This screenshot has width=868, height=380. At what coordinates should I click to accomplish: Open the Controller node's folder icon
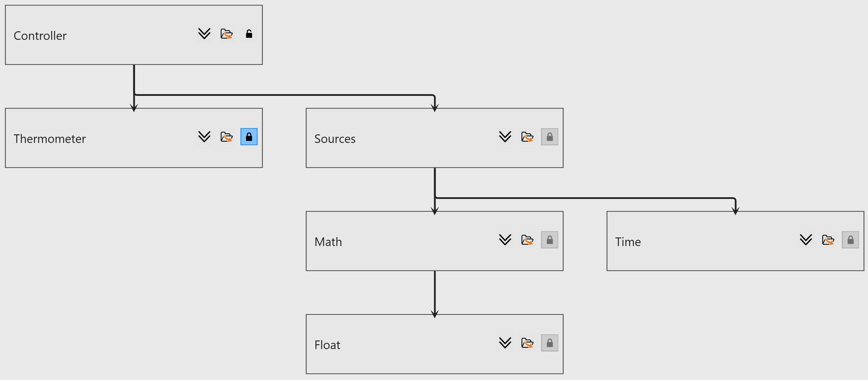[227, 34]
